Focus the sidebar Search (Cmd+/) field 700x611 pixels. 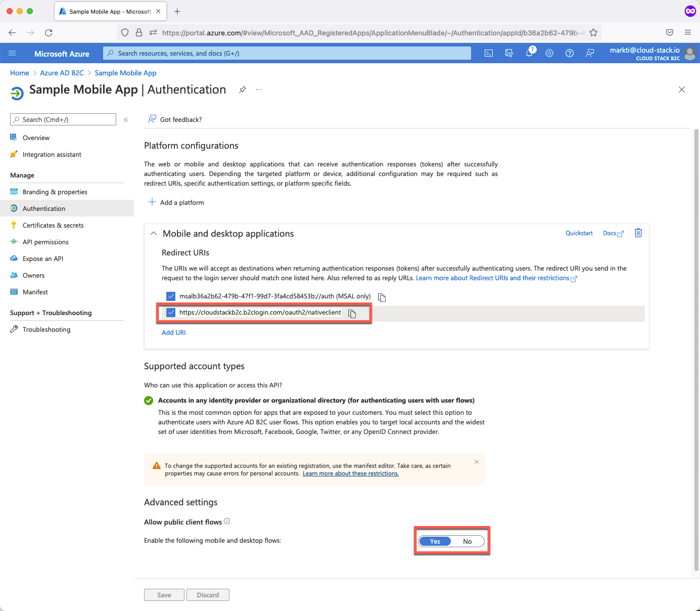tap(63, 119)
